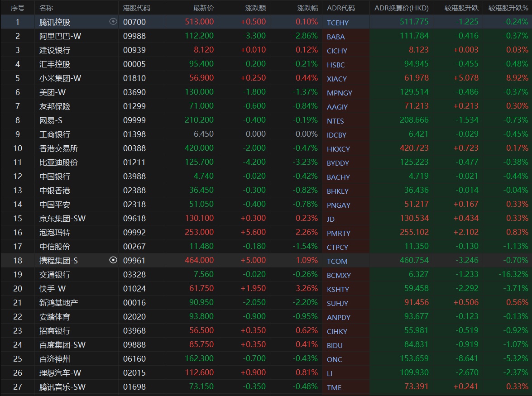The width and height of the screenshot is (532, 396).
Task: Select 腾讯音乐-SW stock name
Action: click(62, 387)
